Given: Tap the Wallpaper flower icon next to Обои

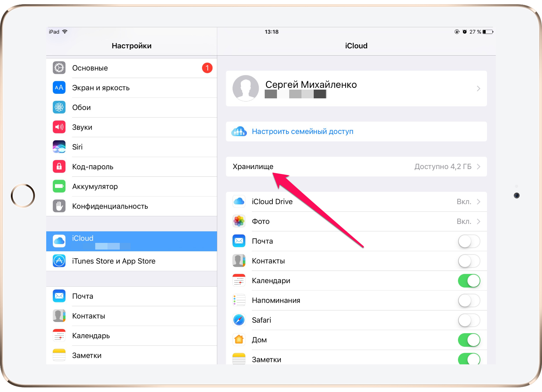Looking at the screenshot, I should click(x=59, y=107).
